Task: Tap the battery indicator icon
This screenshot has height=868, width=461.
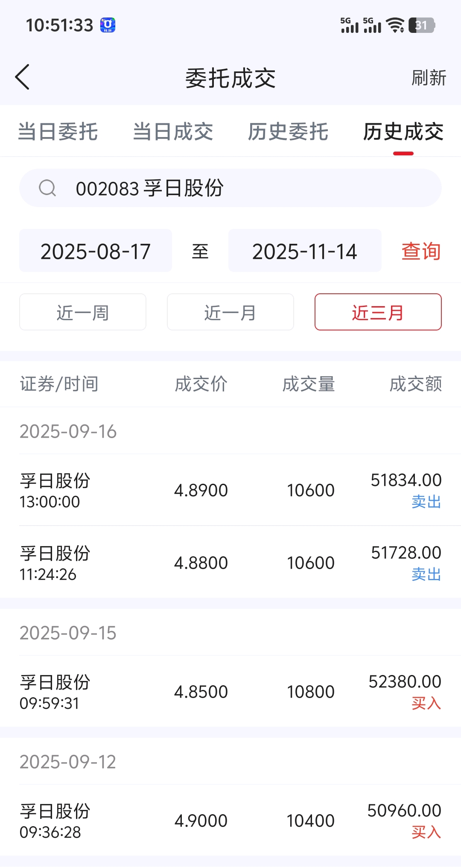Action: coord(421,25)
